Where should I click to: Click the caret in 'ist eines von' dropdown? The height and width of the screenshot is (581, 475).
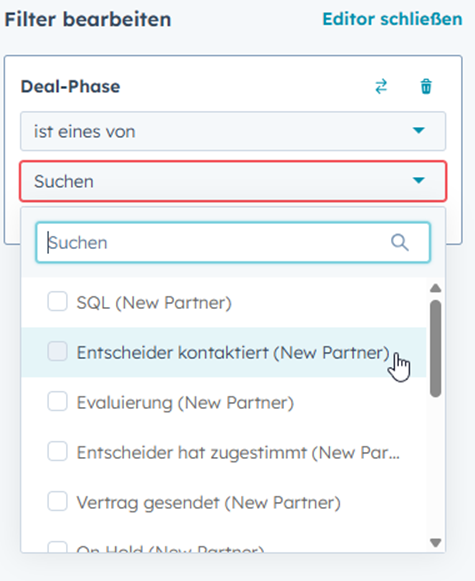click(x=419, y=130)
